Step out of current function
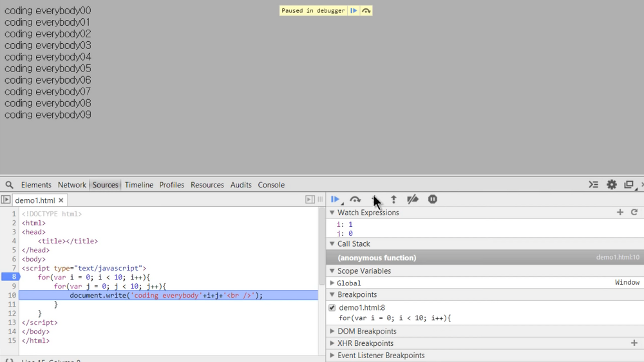 (393, 199)
